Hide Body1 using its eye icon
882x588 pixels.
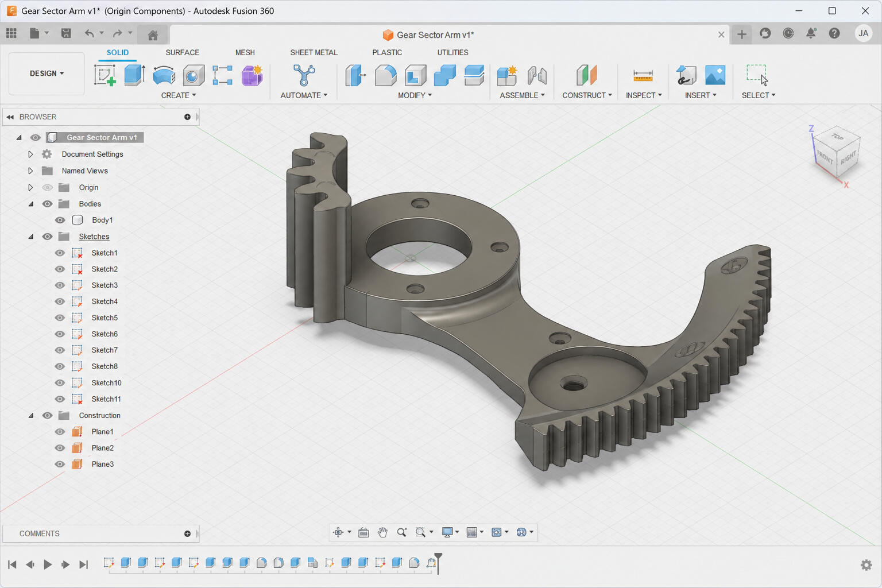tap(60, 220)
